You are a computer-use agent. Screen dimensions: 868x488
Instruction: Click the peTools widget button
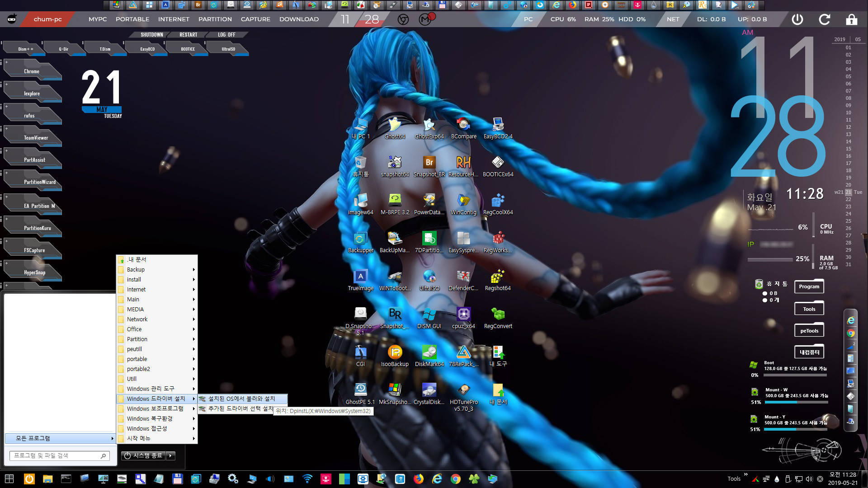click(809, 331)
